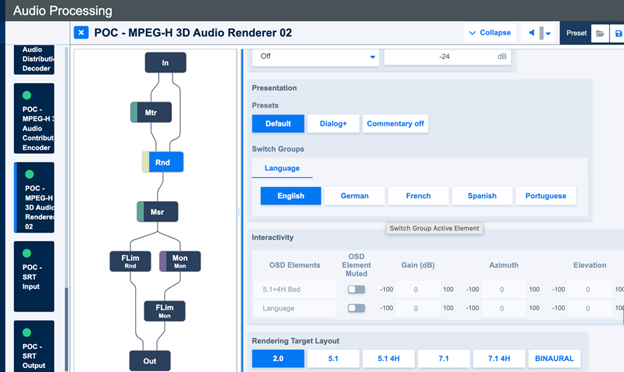The width and height of the screenshot is (624, 372).
Task: Select the Mtr node
Action: (x=151, y=112)
